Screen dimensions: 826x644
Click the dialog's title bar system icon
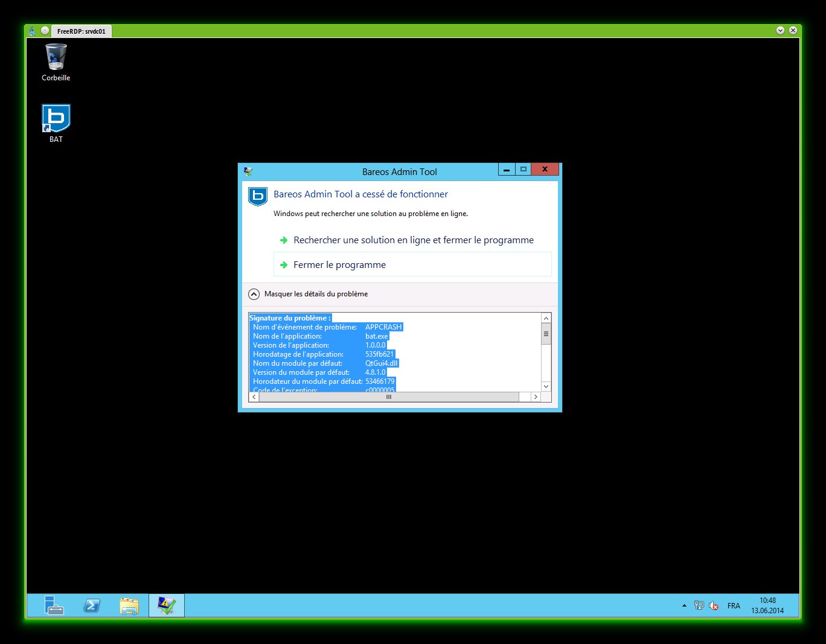point(248,171)
